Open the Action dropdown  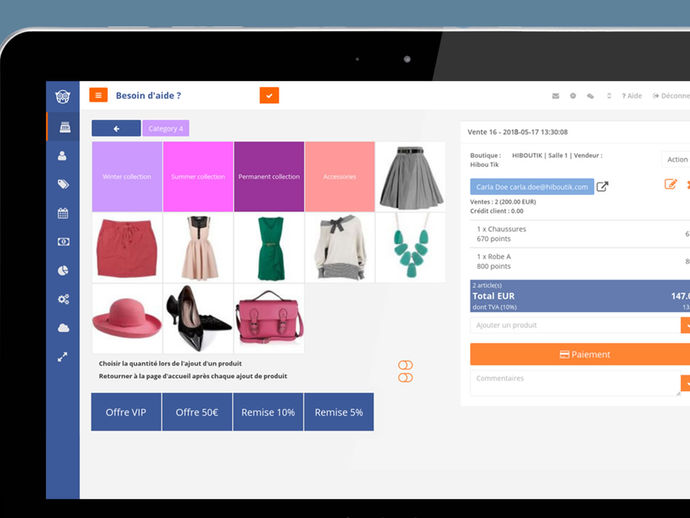click(676, 159)
